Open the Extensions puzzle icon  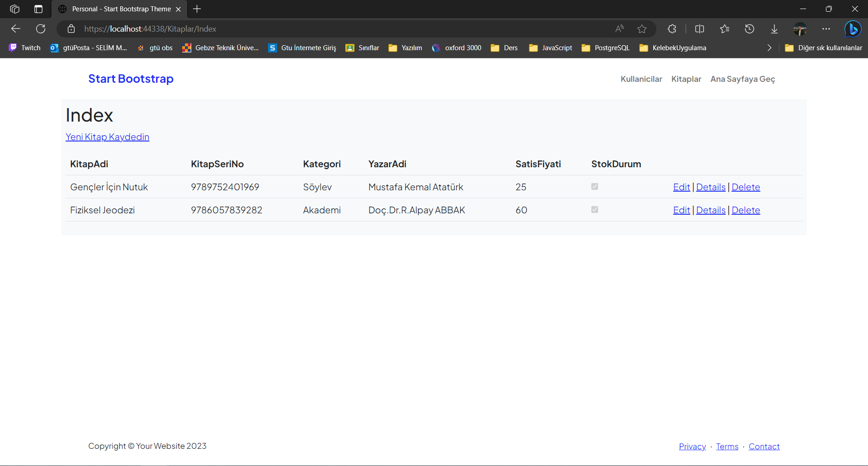coord(672,29)
